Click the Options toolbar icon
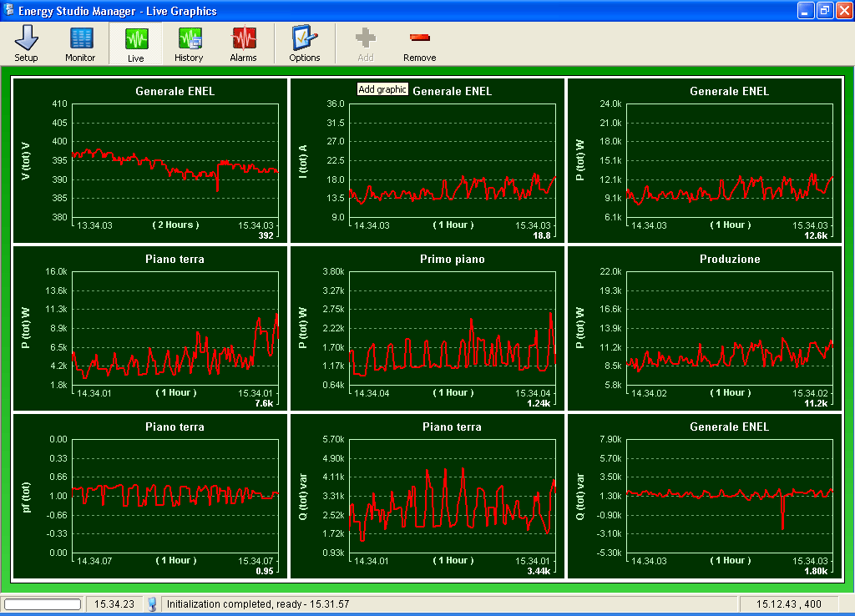 click(304, 43)
